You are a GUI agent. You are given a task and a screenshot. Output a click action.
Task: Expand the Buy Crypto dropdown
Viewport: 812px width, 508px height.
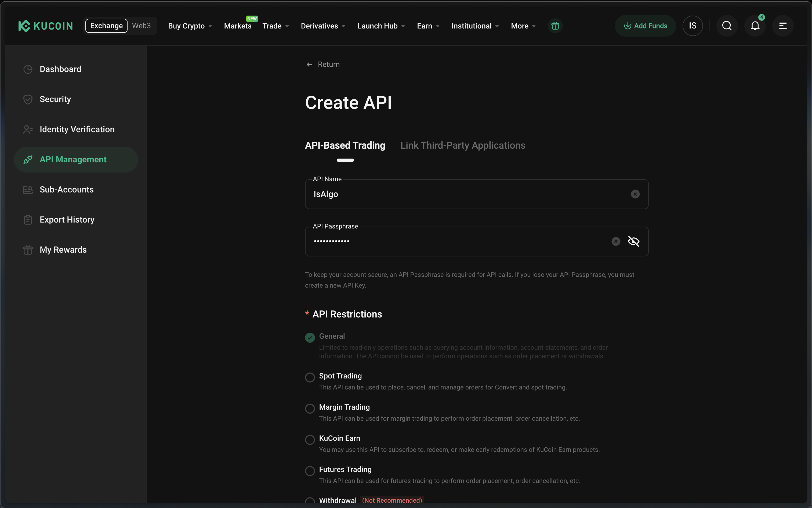tap(190, 26)
